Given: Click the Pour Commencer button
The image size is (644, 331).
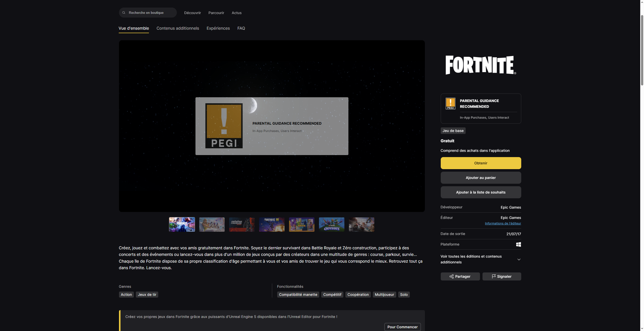Looking at the screenshot, I should [402, 327].
